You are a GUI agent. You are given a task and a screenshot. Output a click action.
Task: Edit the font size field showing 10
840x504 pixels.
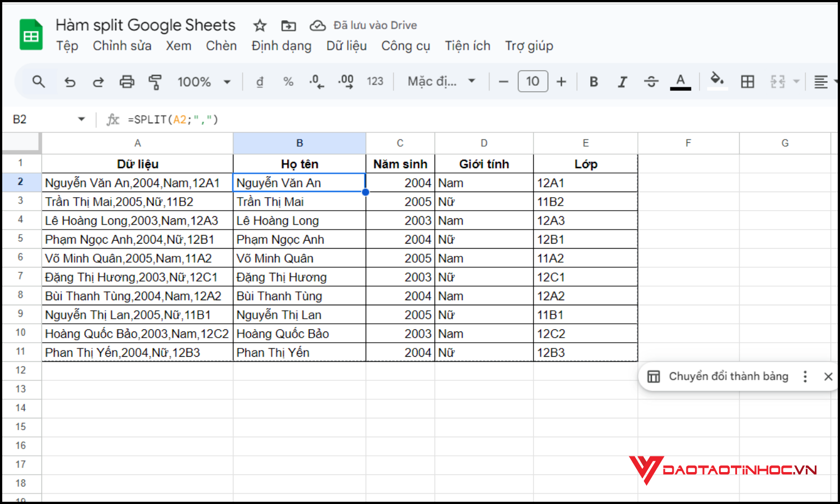(x=533, y=82)
